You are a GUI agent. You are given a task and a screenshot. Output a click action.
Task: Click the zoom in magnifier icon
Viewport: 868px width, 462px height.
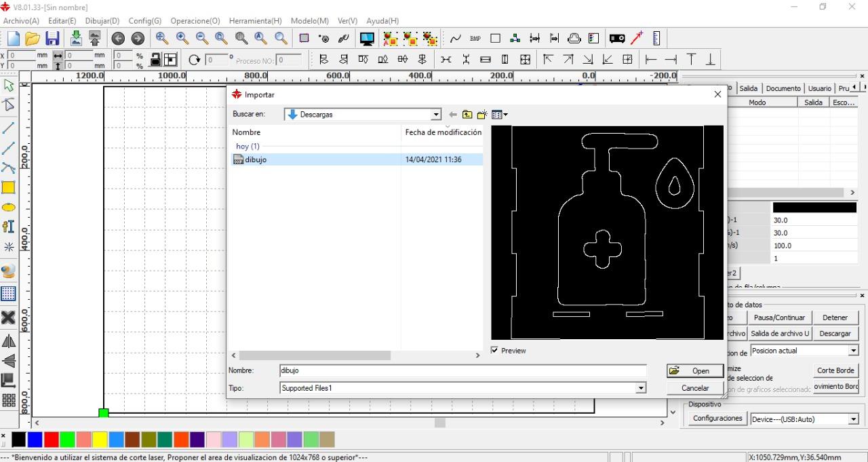pos(182,39)
